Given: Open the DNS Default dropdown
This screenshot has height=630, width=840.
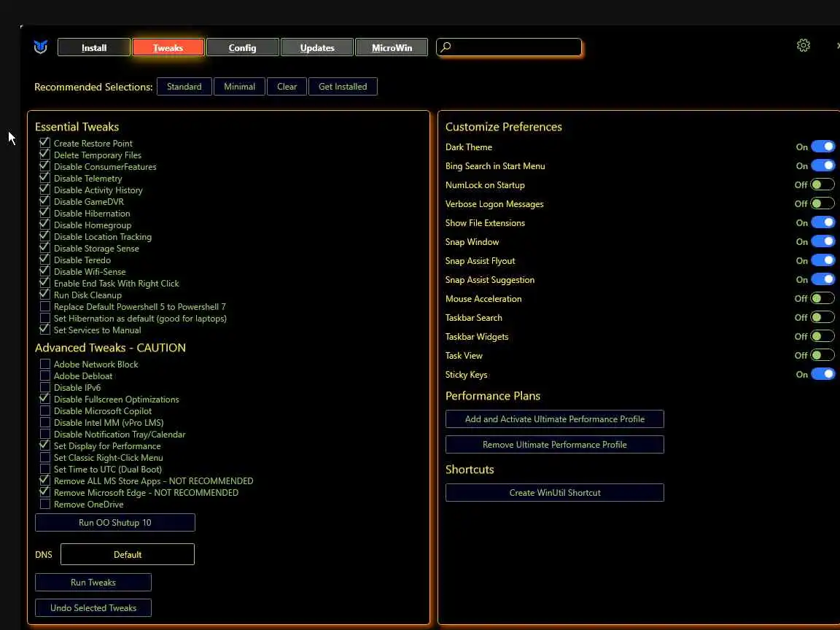Looking at the screenshot, I should [x=128, y=554].
